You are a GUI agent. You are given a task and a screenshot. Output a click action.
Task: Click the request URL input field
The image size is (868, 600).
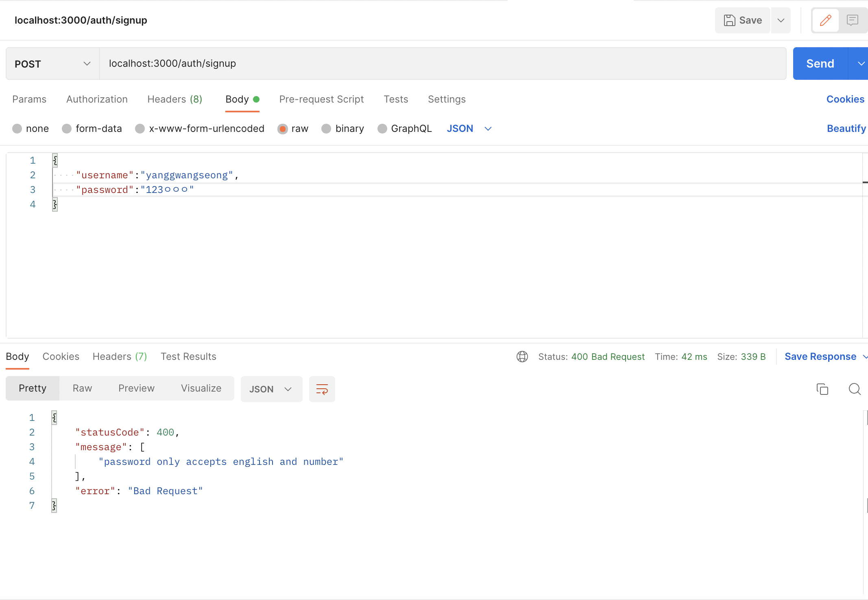coord(443,64)
